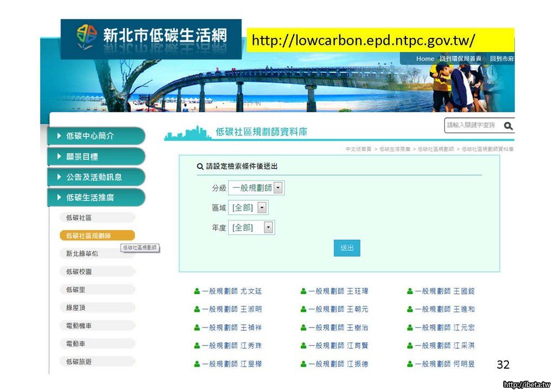Open the 年度 dropdown list
Viewport: 555px width, 392px height.
268,228
